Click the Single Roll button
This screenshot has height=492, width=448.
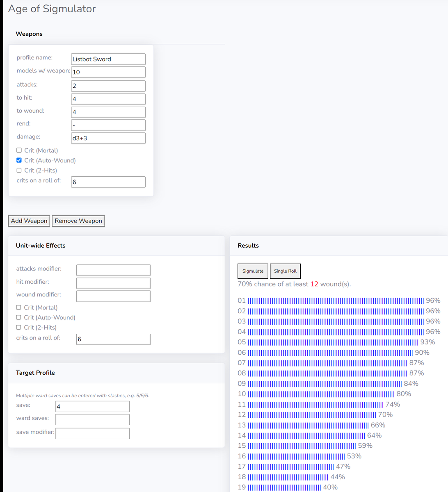pos(285,271)
